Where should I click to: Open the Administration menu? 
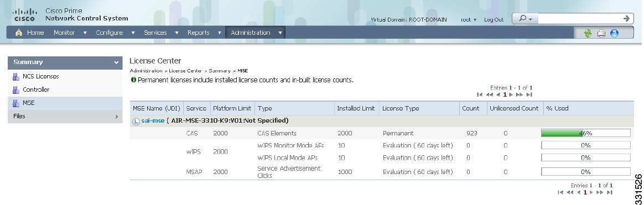click(251, 33)
